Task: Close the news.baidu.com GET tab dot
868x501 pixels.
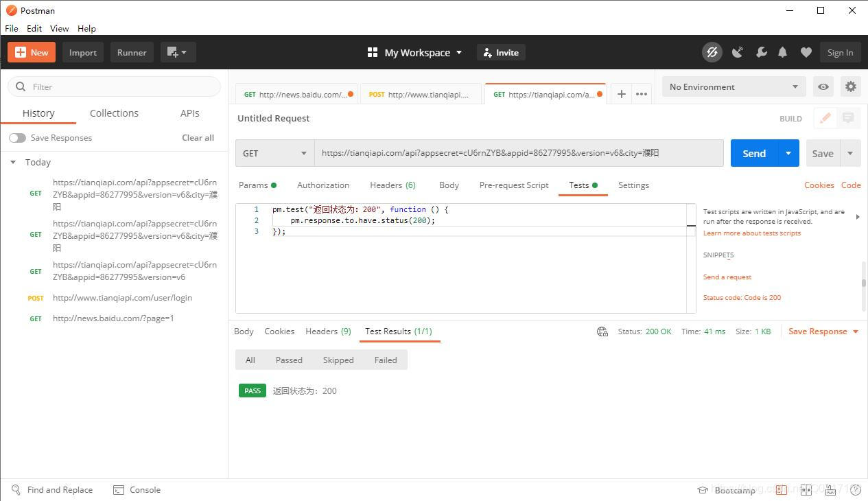Action: [351, 94]
